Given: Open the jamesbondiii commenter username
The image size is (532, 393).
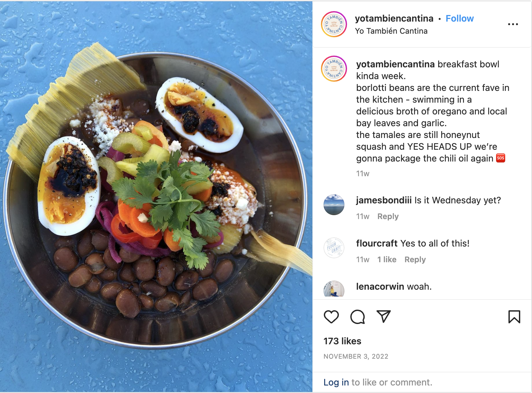Looking at the screenshot, I should coord(384,200).
